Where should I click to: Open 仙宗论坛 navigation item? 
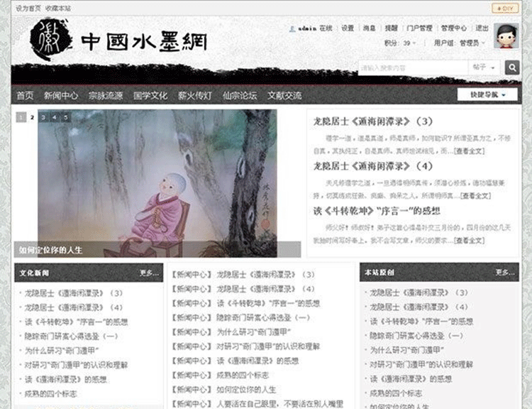pyautogui.click(x=240, y=95)
